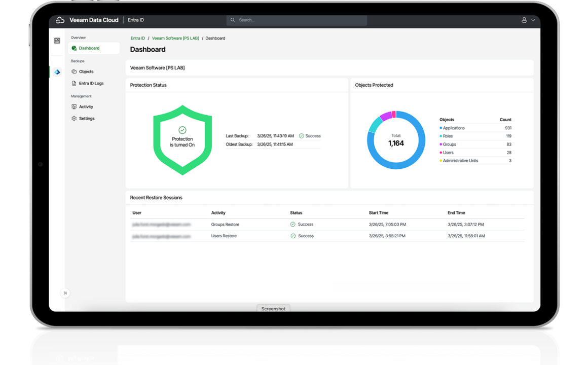Click the Groups Restore activity cell
588x365 pixels.
225,225
